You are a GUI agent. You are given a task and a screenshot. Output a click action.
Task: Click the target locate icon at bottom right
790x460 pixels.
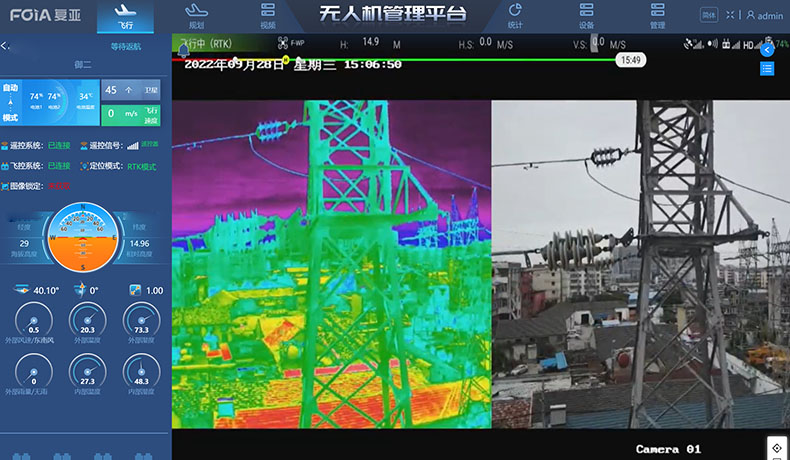777,447
